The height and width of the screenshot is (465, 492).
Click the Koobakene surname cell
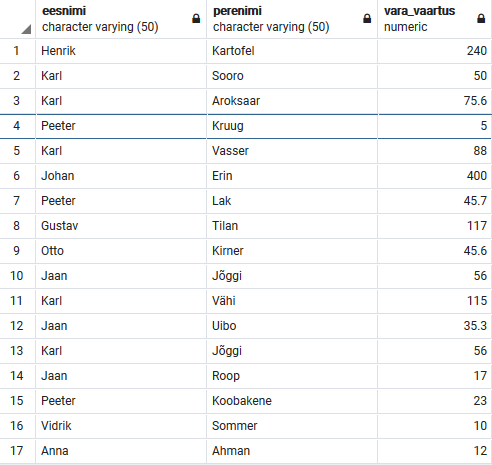click(292, 401)
